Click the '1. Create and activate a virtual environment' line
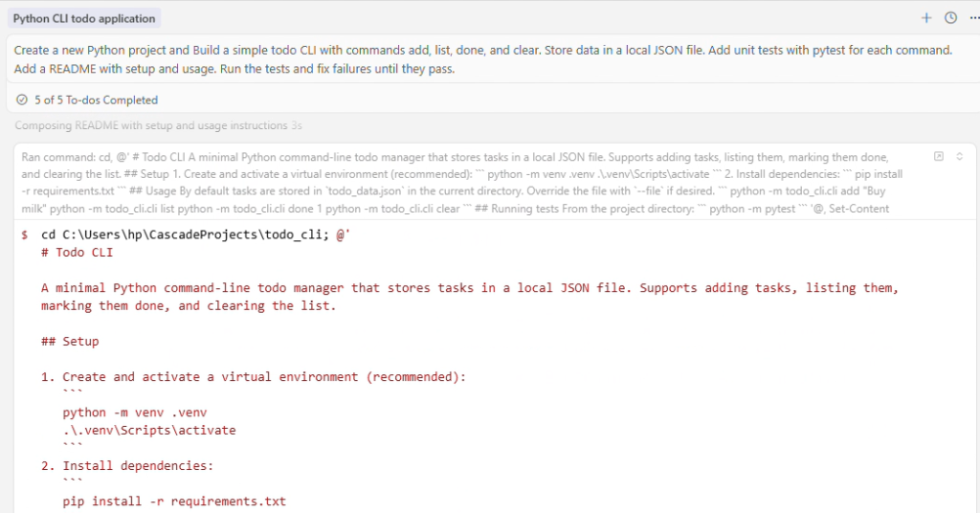This screenshot has width=980, height=513. click(x=253, y=377)
